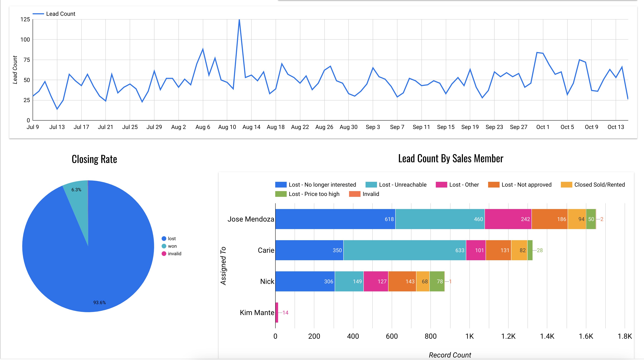Click the 'Sep 3' x-axis label
644x360 pixels.
coord(373,127)
